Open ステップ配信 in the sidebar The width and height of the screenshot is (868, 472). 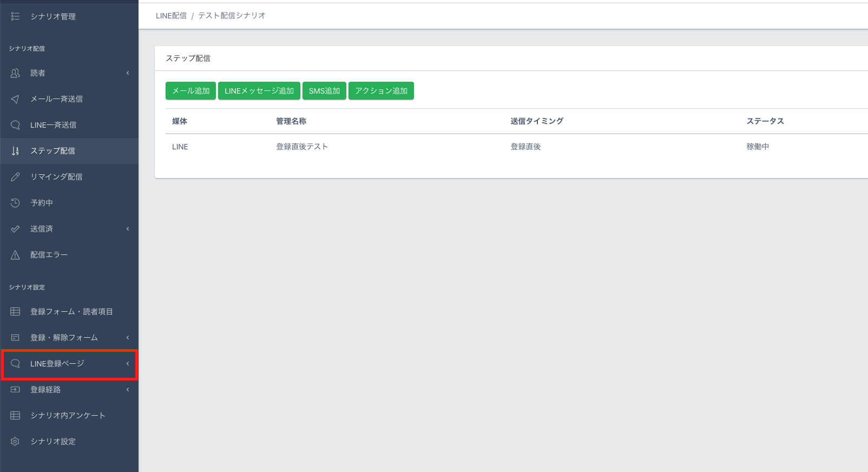point(52,151)
